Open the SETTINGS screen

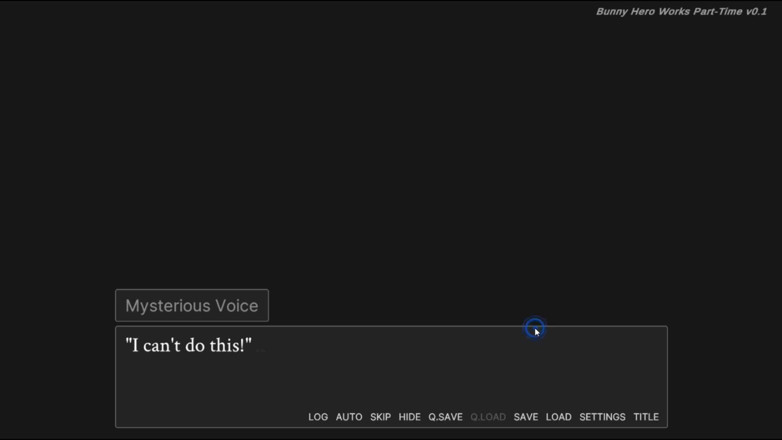tap(602, 417)
